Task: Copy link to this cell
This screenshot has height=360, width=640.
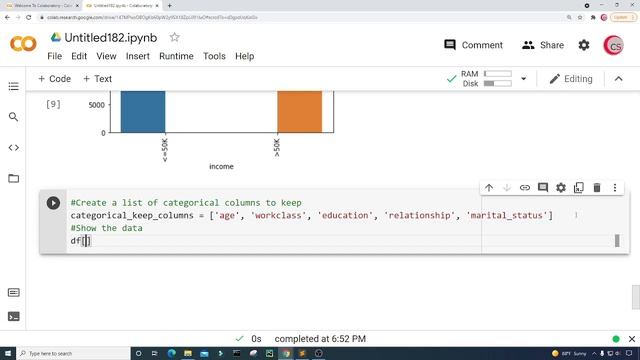Action: [524, 188]
